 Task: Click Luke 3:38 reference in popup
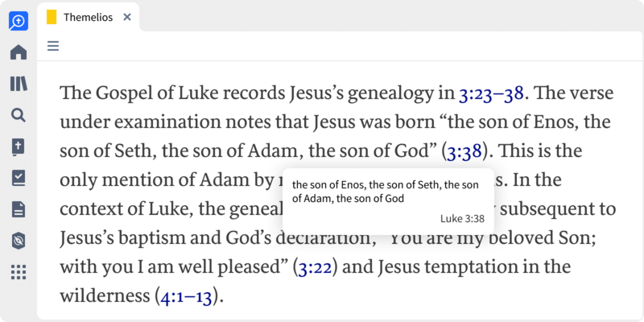[462, 219]
